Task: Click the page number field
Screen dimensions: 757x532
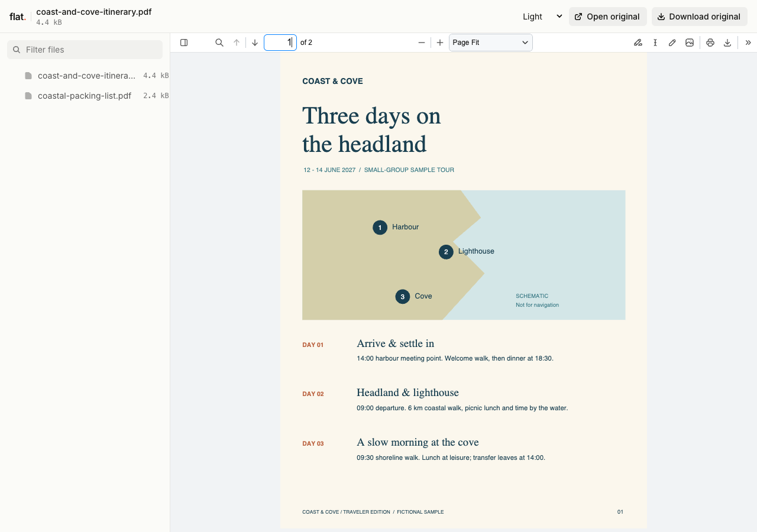Action: coord(280,43)
